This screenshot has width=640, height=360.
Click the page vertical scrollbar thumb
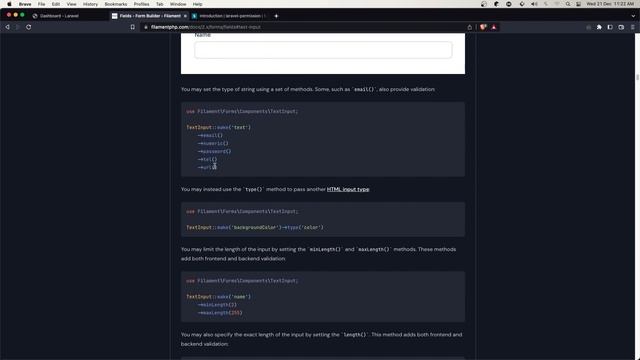(637, 77)
